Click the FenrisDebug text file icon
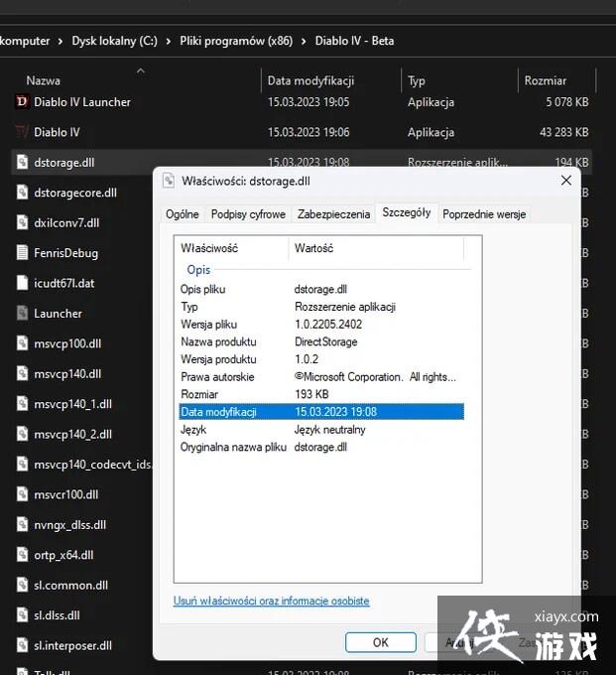This screenshot has width=616, height=675. (22, 253)
